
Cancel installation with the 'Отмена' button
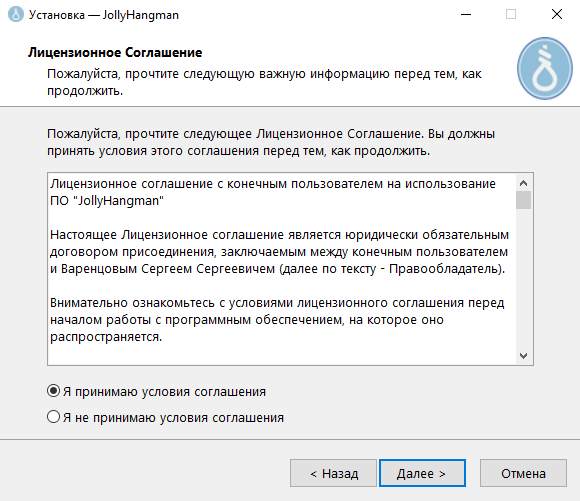(523, 473)
